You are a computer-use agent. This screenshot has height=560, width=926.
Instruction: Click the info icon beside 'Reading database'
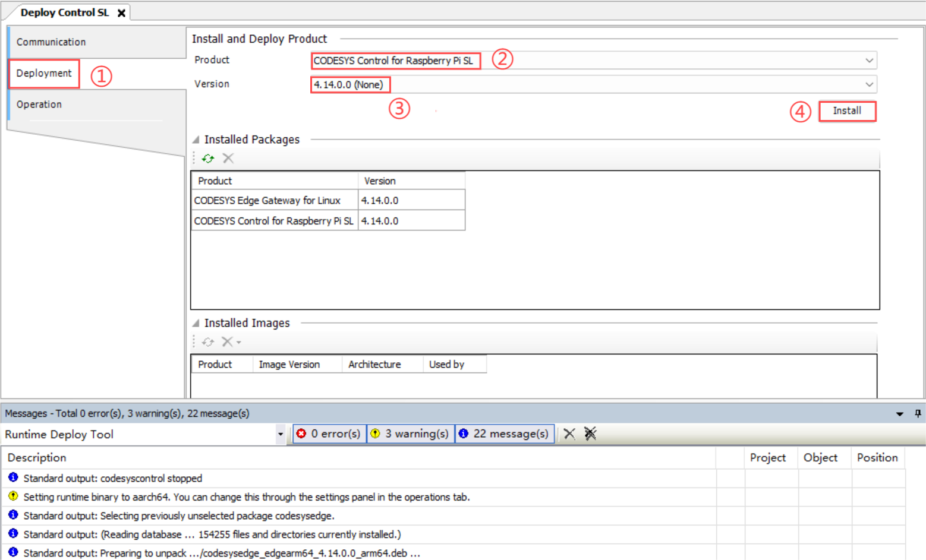click(x=13, y=533)
